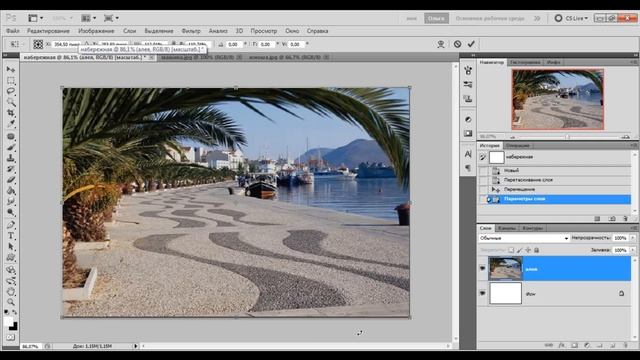
Task: Switch to the 'Операции' tab
Action: [x=518, y=145]
